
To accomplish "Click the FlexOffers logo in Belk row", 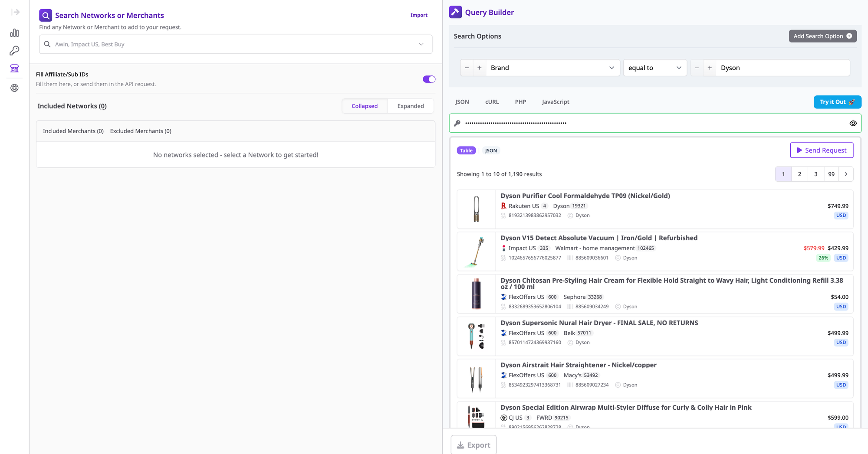I will coord(503,333).
